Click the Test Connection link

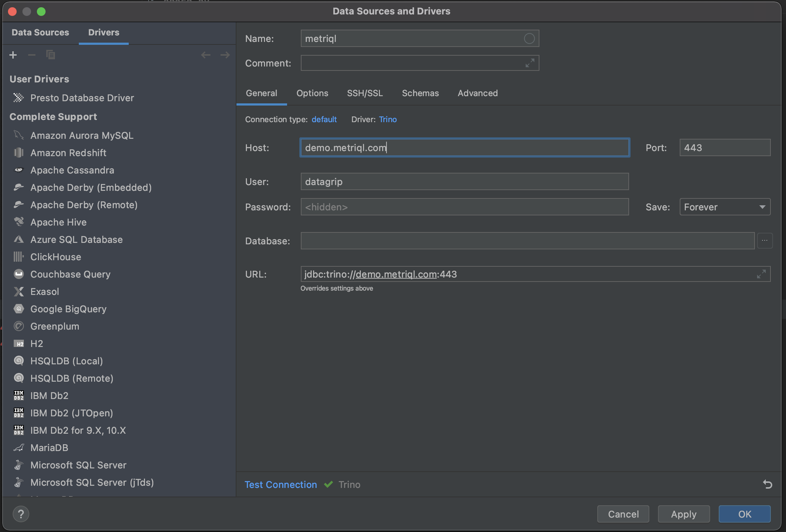pos(281,485)
